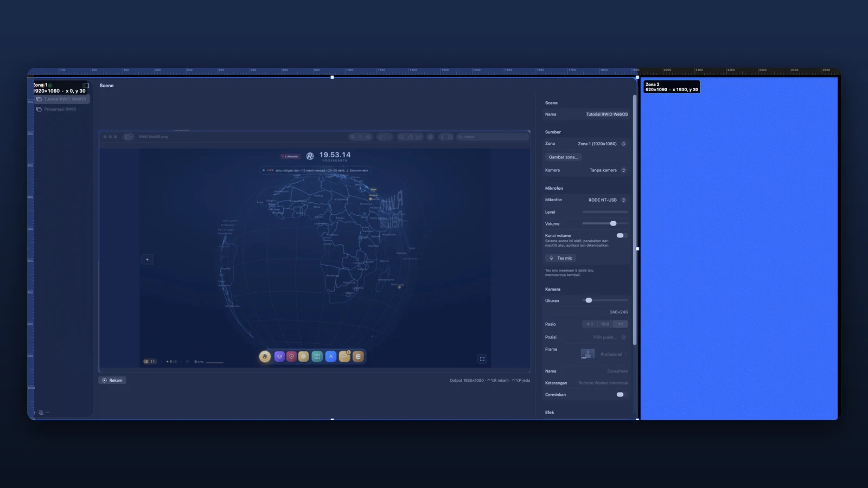Click the Ukuran camera size slider
868x488 pixels.
pyautogui.click(x=605, y=300)
